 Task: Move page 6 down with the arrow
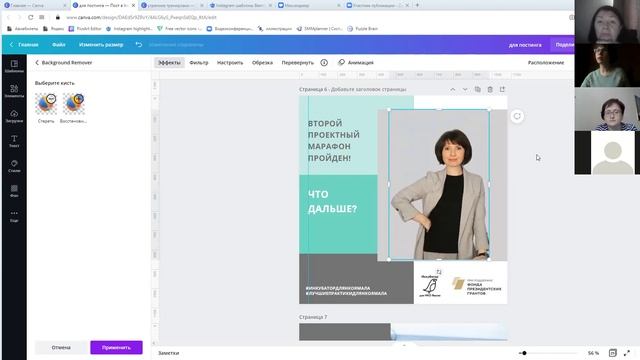click(465, 89)
